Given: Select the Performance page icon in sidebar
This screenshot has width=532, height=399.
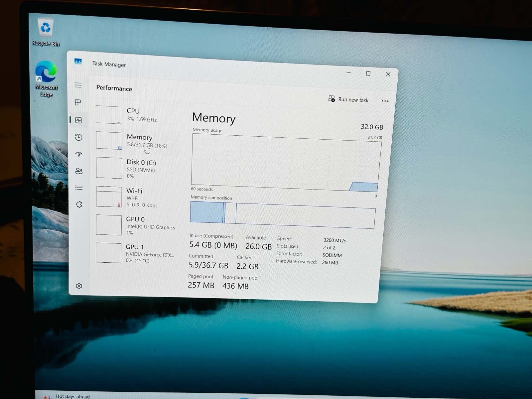Looking at the screenshot, I should point(78,120).
